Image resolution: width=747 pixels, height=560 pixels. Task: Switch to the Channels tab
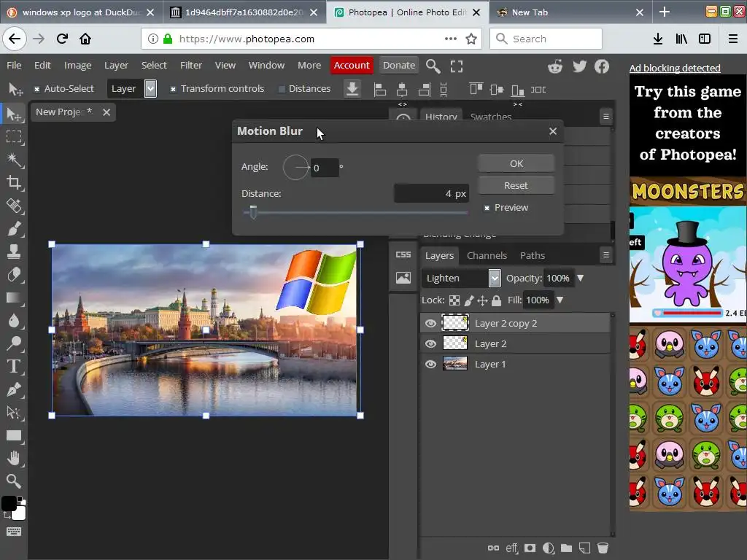[487, 255]
